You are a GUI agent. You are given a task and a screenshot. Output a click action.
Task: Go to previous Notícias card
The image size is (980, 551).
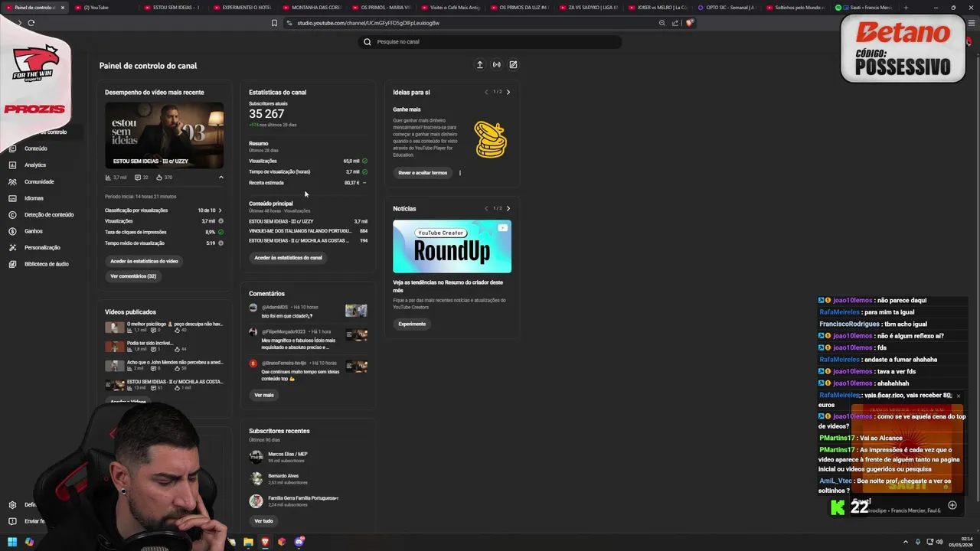tap(485, 208)
